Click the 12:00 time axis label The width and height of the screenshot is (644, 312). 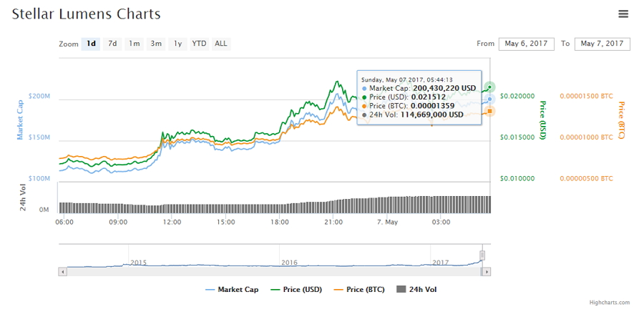(172, 222)
